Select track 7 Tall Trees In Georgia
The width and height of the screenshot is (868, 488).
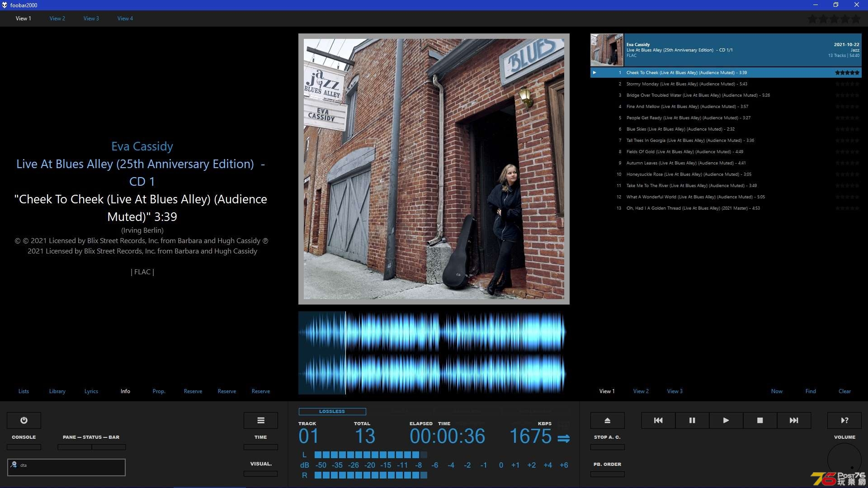pyautogui.click(x=726, y=140)
